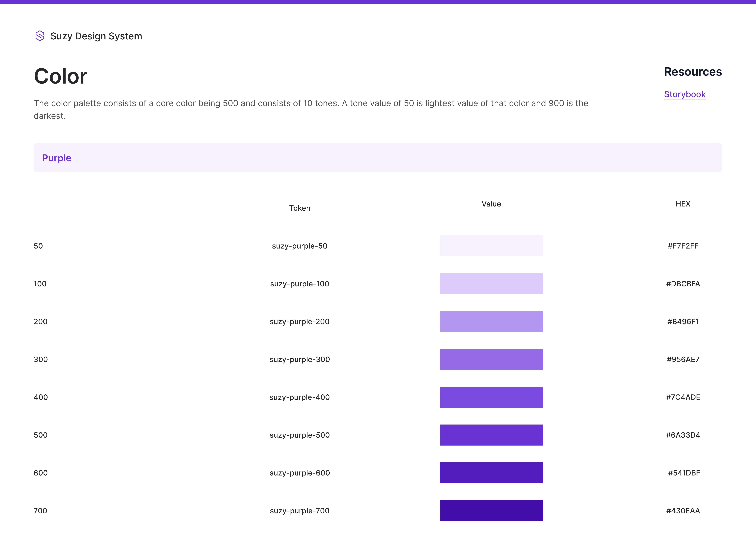Click hex value #6A33D4
The width and height of the screenshot is (756, 538).
pyautogui.click(x=683, y=435)
